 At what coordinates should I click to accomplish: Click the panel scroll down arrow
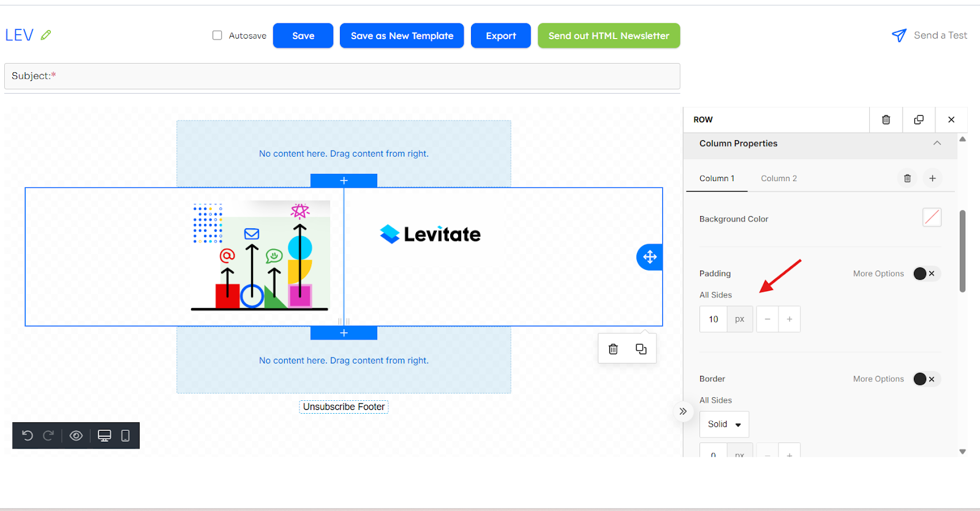tap(962, 452)
